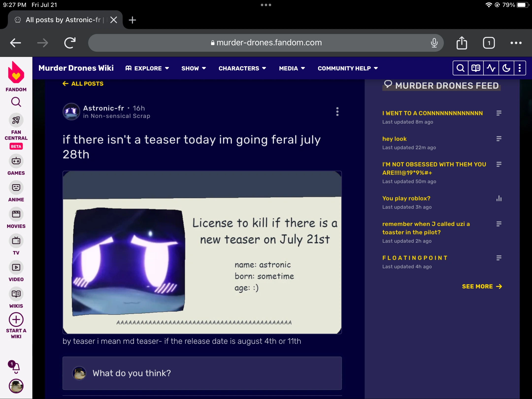Click the What do you think field
Image resolution: width=532 pixels, height=399 pixels.
point(202,373)
